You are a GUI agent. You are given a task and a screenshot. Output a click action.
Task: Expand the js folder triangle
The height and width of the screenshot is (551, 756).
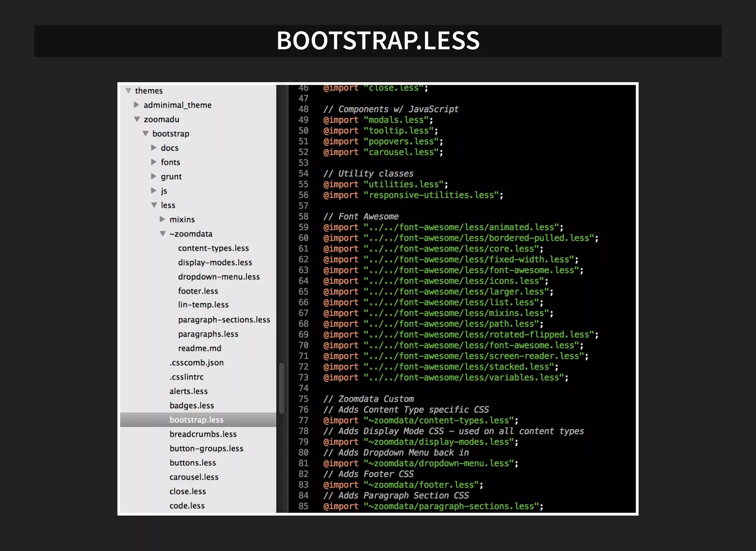[154, 191]
